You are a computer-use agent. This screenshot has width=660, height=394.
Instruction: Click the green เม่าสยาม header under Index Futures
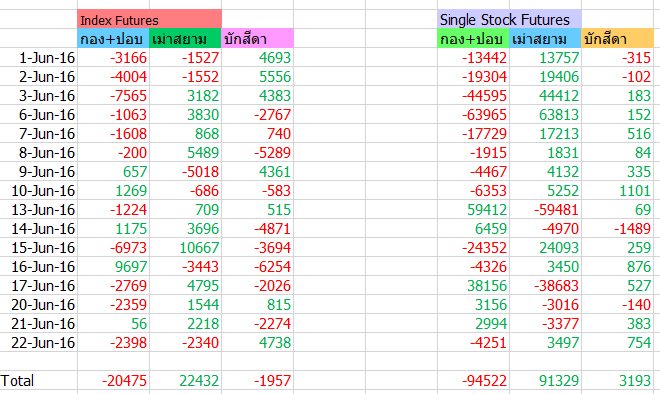[x=185, y=38]
